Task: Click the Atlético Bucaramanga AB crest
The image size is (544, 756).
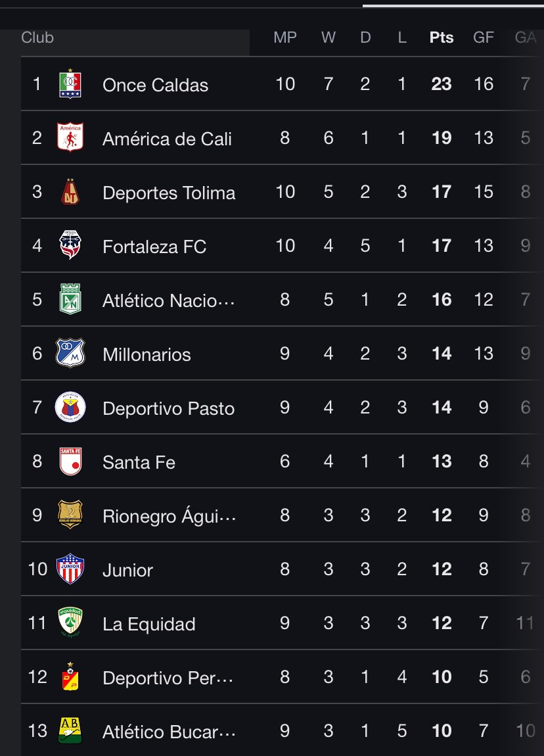Action: pyautogui.click(x=70, y=731)
